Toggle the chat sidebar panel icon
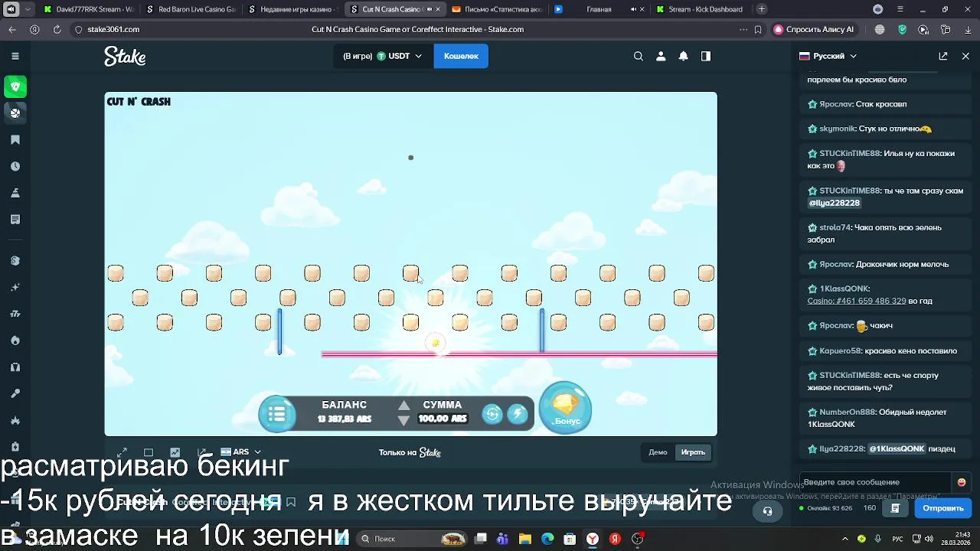 (x=706, y=56)
